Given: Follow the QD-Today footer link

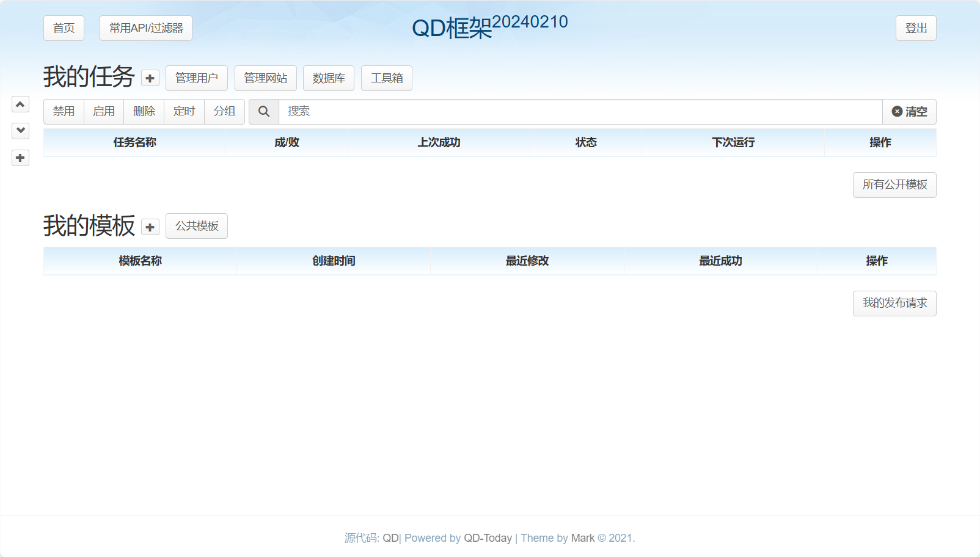Looking at the screenshot, I should coord(488,538).
